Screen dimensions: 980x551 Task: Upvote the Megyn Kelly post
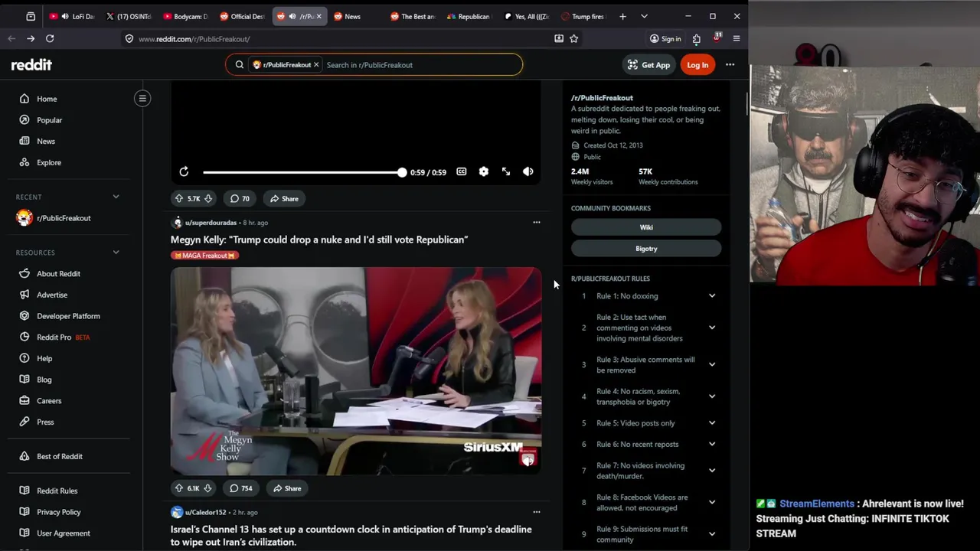click(x=179, y=488)
